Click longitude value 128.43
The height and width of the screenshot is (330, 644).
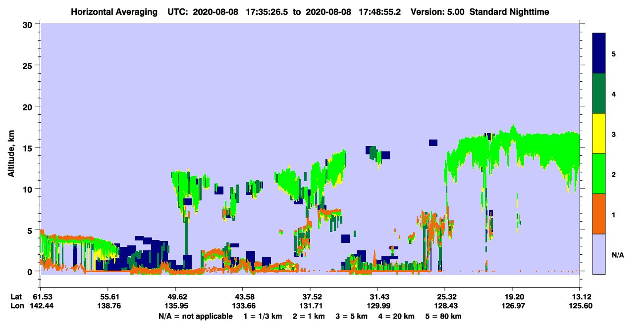pyautogui.click(x=445, y=306)
